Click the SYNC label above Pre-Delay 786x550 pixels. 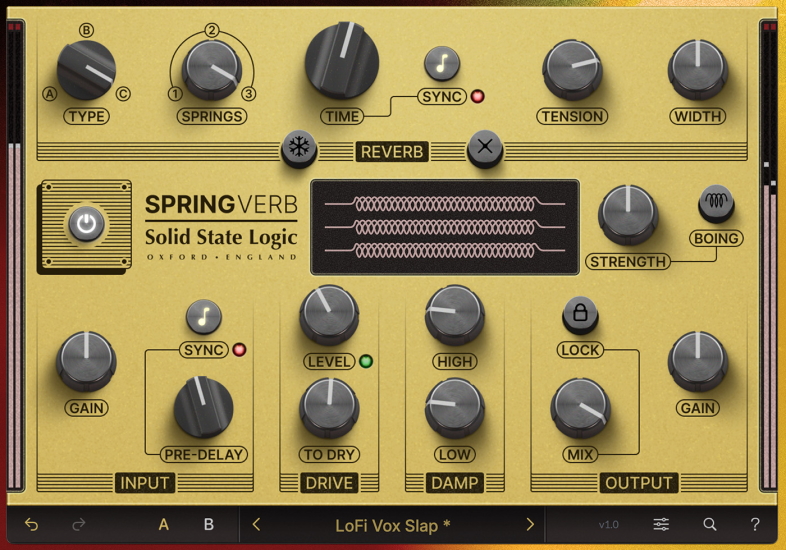tap(204, 350)
